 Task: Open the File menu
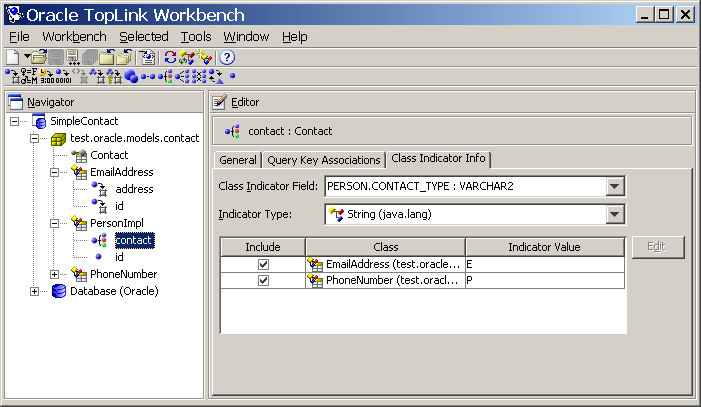(x=19, y=37)
